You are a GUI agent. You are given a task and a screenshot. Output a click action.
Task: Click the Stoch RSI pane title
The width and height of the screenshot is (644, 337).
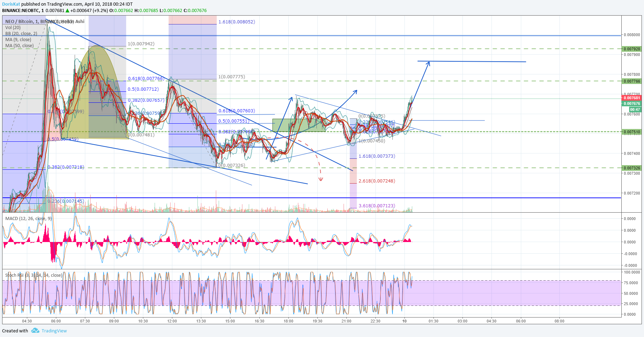(x=34, y=275)
